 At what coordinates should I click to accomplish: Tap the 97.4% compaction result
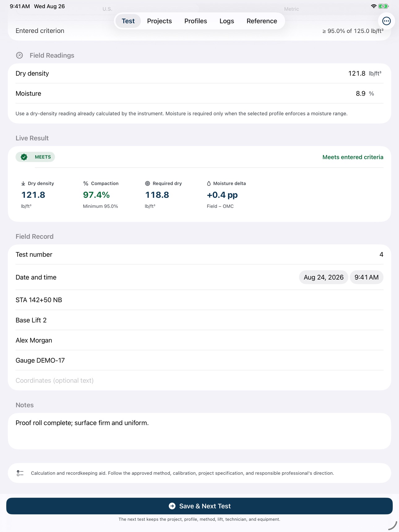click(x=96, y=195)
